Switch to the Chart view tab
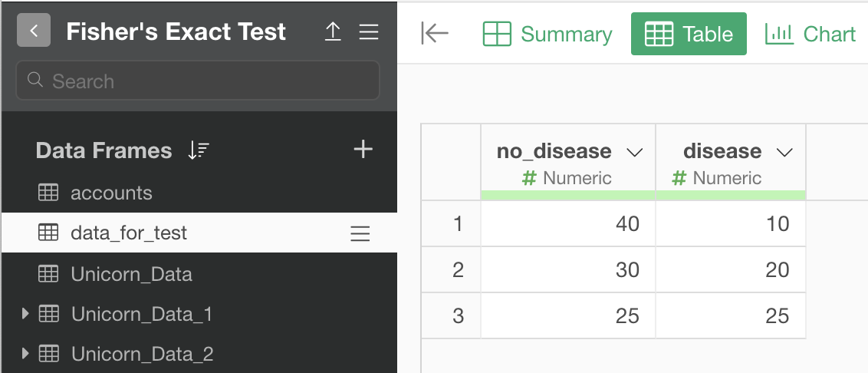This screenshot has width=868, height=373. [810, 34]
